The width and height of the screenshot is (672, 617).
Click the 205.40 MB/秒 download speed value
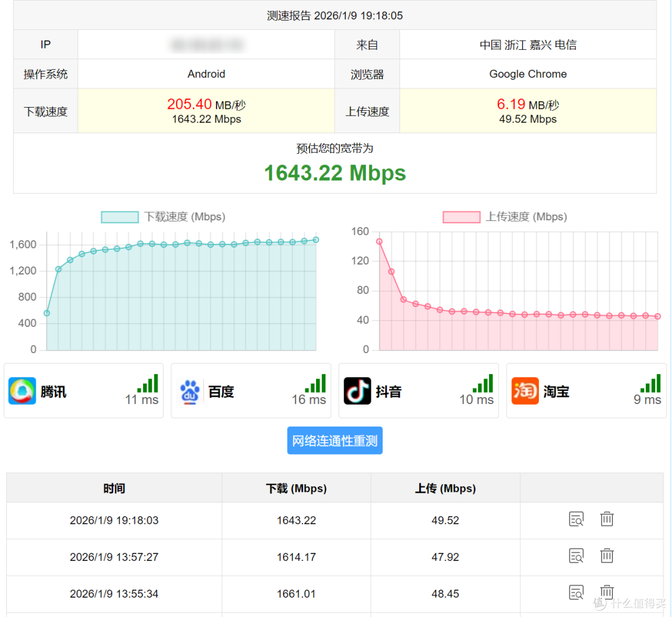(x=206, y=104)
